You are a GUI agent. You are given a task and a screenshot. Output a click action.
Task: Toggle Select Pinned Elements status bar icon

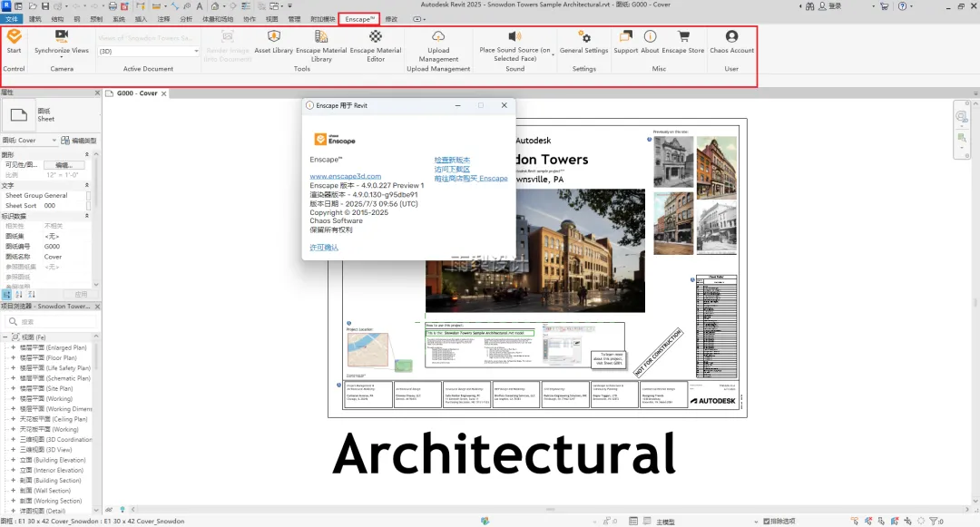coord(881,521)
